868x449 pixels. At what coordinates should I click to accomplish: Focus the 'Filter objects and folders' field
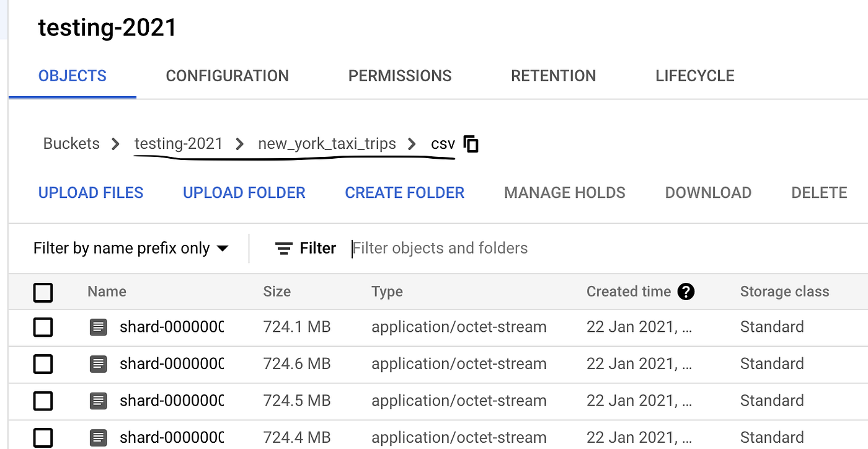(440, 249)
